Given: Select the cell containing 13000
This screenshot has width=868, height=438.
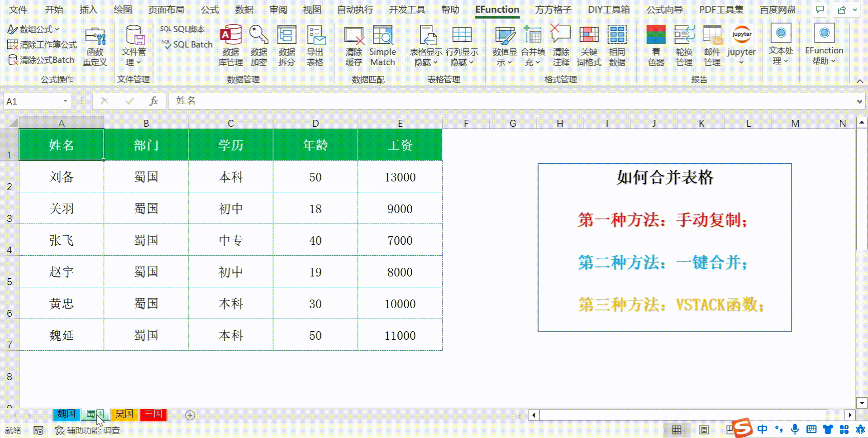Looking at the screenshot, I should click(400, 176).
